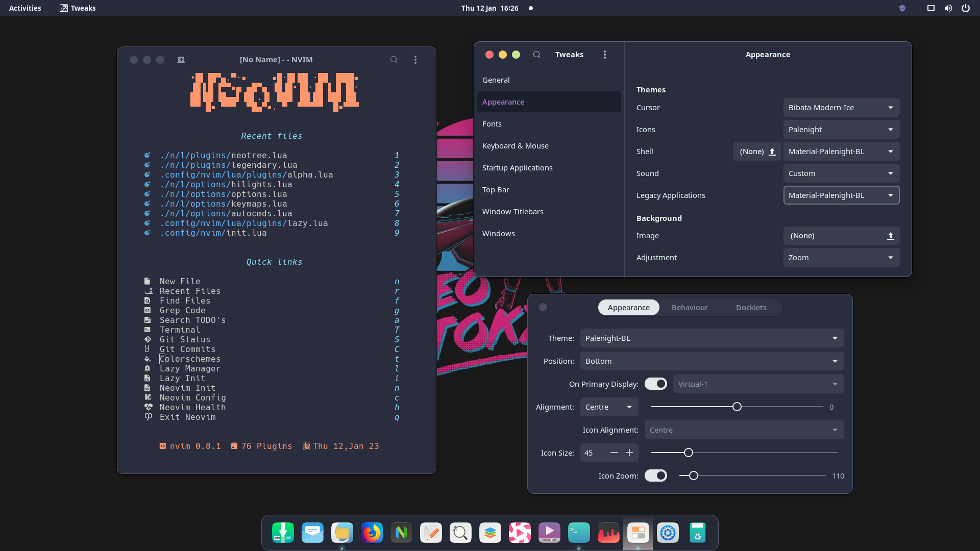Click the Icon Zoom slider handle

pyautogui.click(x=694, y=476)
